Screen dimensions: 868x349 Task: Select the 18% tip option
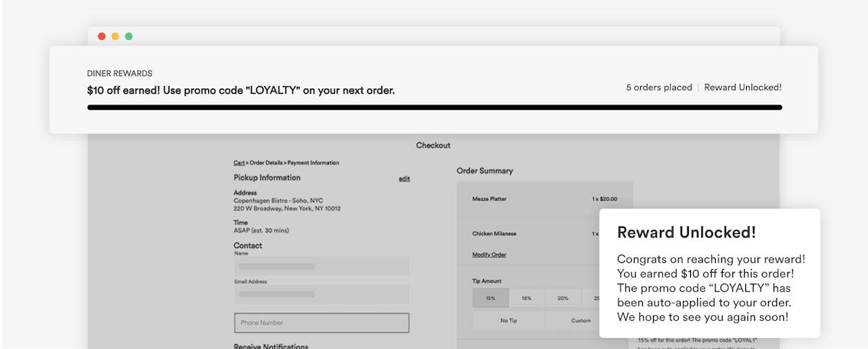tap(527, 298)
